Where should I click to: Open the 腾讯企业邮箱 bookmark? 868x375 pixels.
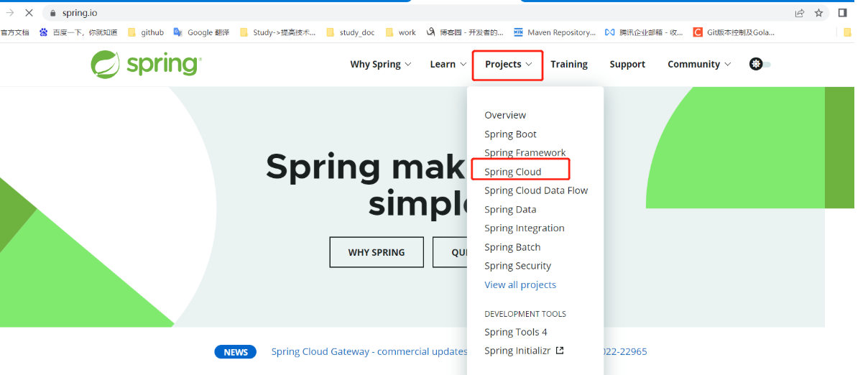coord(645,32)
